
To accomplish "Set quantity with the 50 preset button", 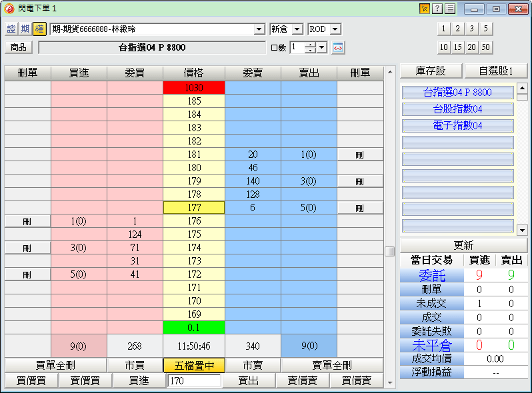I will [x=485, y=47].
